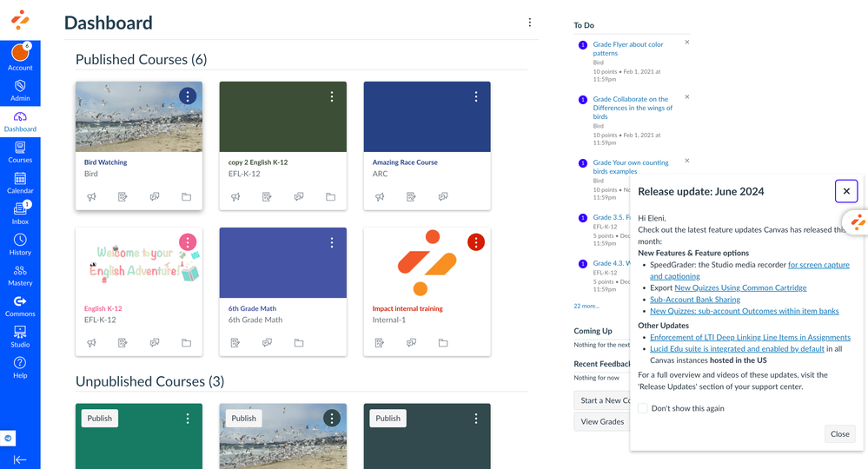
Task: Open New Quizzes Using Common Cartridge link
Action: [x=740, y=287]
